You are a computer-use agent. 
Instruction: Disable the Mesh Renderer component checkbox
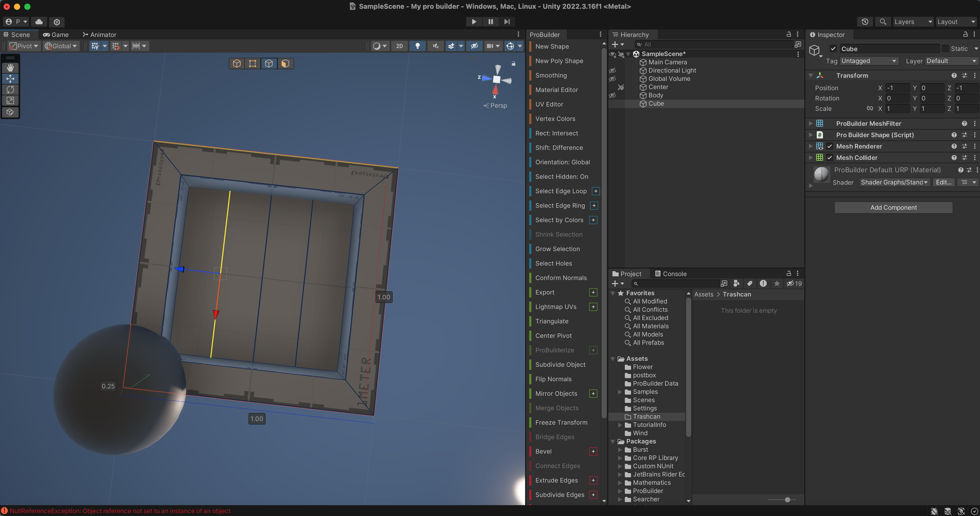(x=830, y=146)
